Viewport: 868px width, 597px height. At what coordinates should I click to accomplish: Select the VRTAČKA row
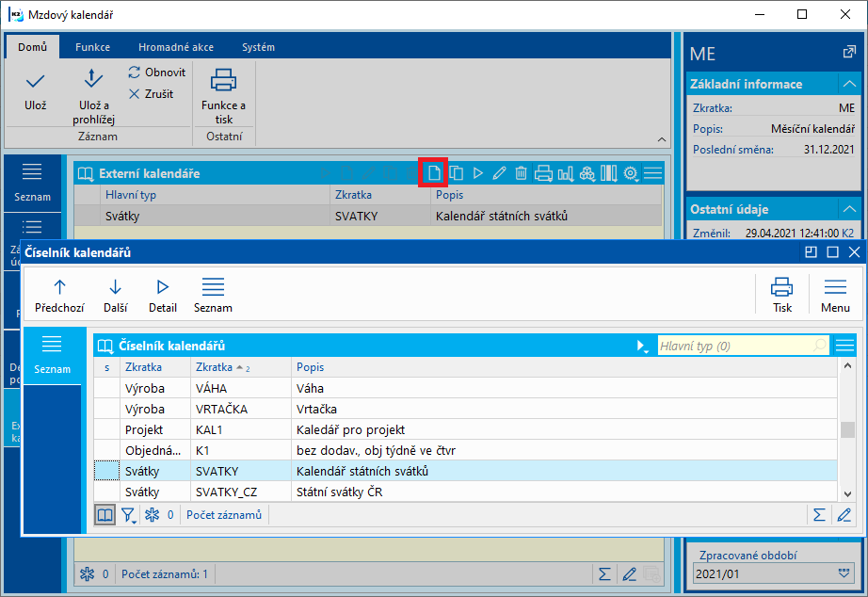pyautogui.click(x=465, y=410)
